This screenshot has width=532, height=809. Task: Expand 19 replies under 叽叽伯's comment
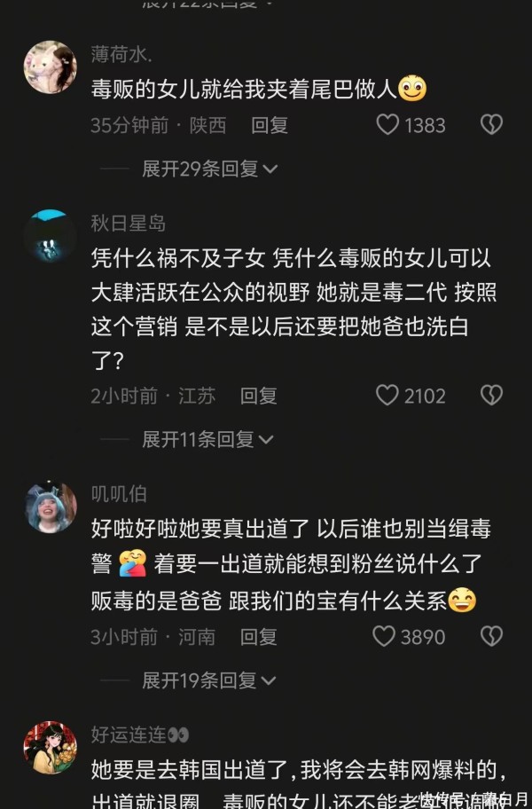click(x=208, y=680)
